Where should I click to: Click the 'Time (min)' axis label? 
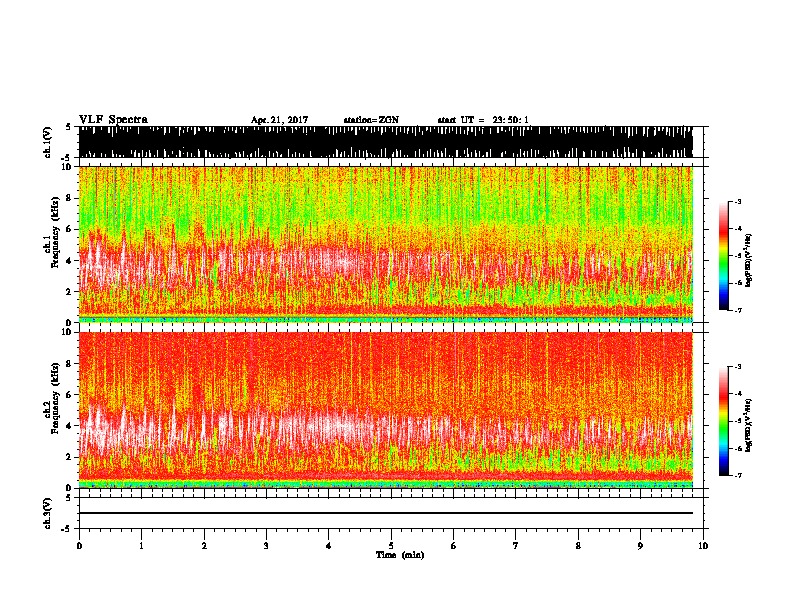click(400, 555)
